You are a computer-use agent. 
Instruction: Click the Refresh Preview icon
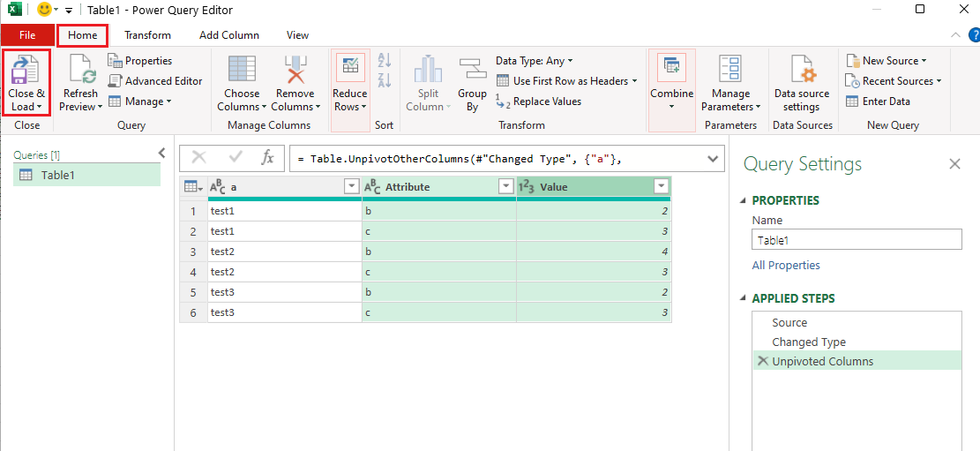82,70
